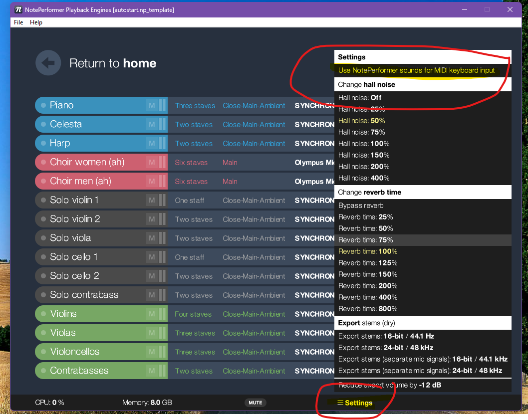This screenshot has width=528, height=420.
Task: Mute the Violins section using M
Action: pos(152,314)
